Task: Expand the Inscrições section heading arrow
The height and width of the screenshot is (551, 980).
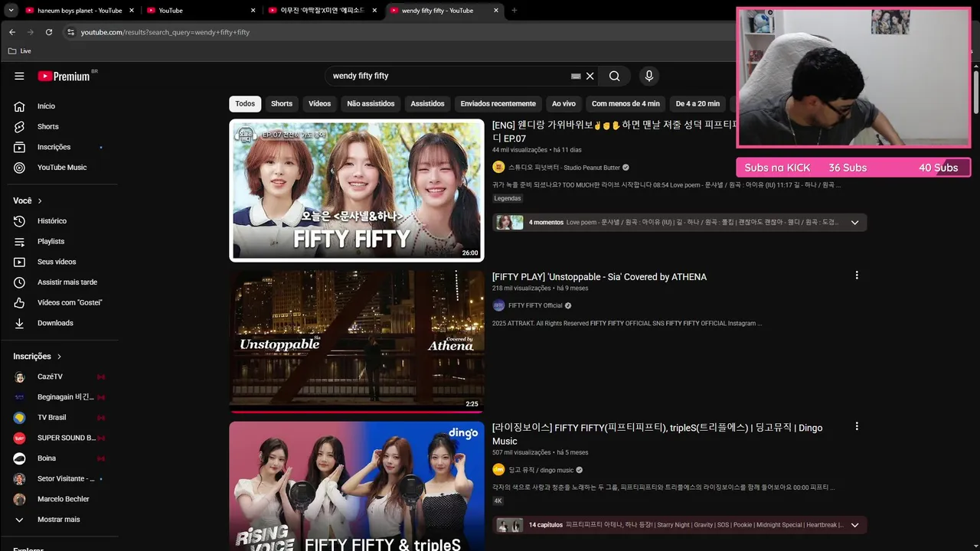Action: [59, 357]
